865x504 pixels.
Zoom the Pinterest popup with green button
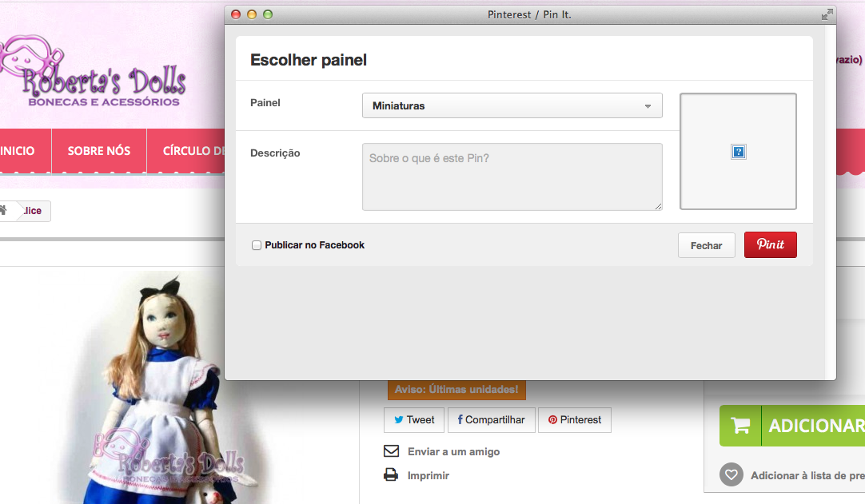pyautogui.click(x=268, y=14)
